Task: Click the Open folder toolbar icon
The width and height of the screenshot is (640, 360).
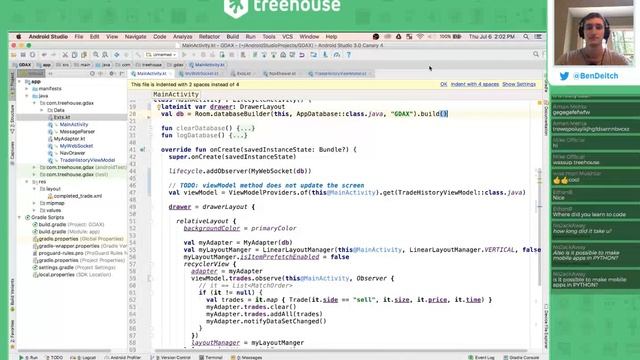Action: click(x=14, y=55)
